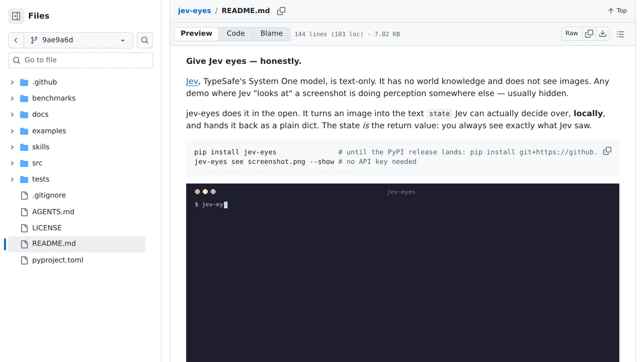Open the .github folder
This screenshot has width=644, height=362.
[x=44, y=82]
